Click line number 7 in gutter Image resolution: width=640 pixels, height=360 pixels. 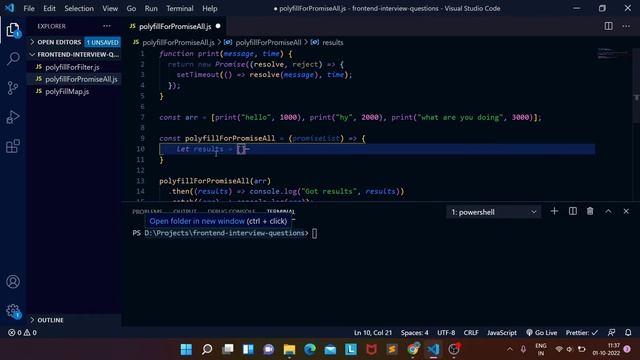(x=142, y=117)
